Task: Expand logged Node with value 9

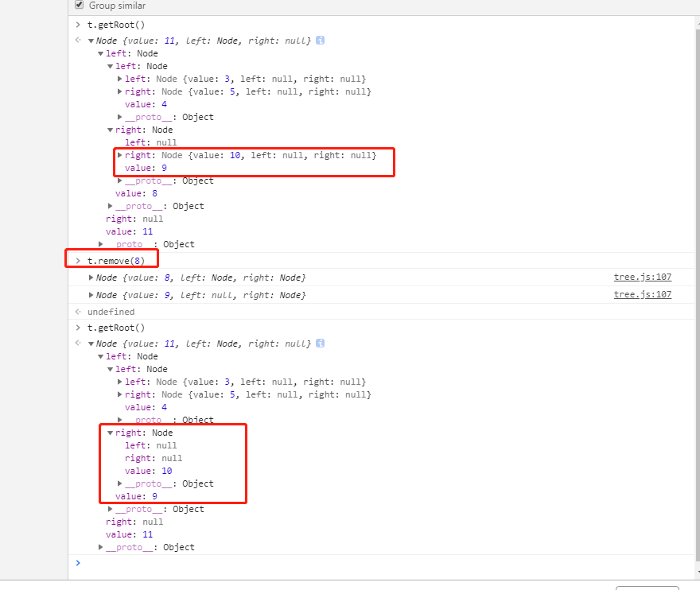Action: pyautogui.click(x=91, y=295)
